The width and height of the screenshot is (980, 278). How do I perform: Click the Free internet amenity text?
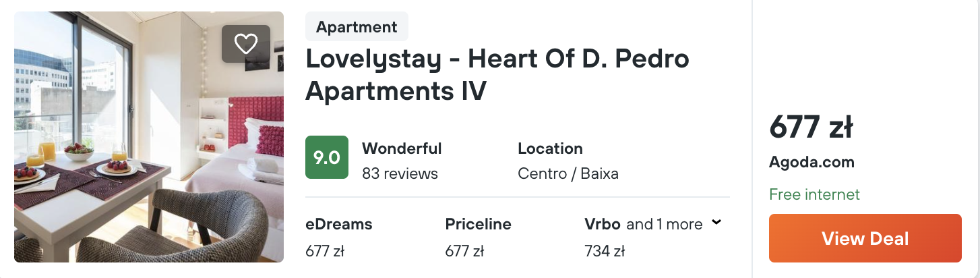click(814, 194)
